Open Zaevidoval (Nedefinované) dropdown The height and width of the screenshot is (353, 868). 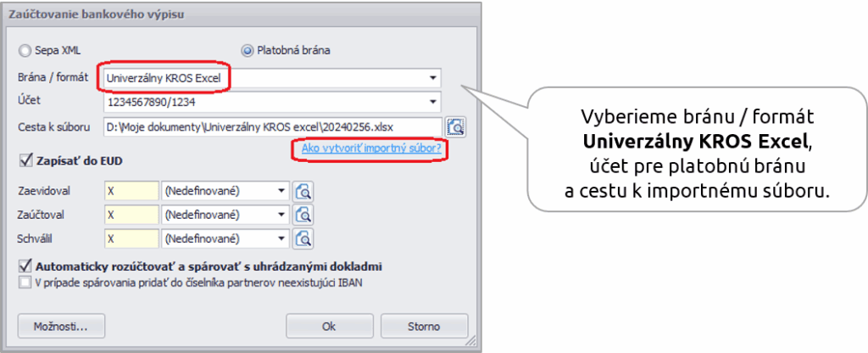pyautogui.click(x=281, y=191)
